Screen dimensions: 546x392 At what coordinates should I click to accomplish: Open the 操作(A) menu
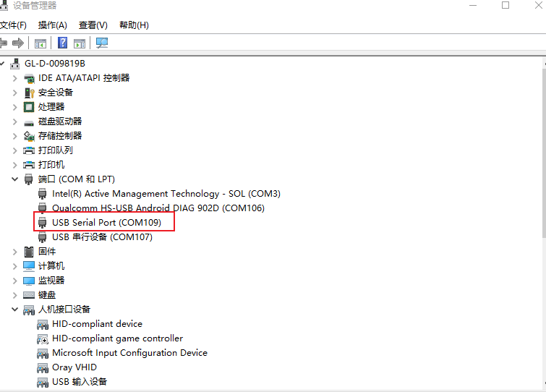click(x=52, y=25)
